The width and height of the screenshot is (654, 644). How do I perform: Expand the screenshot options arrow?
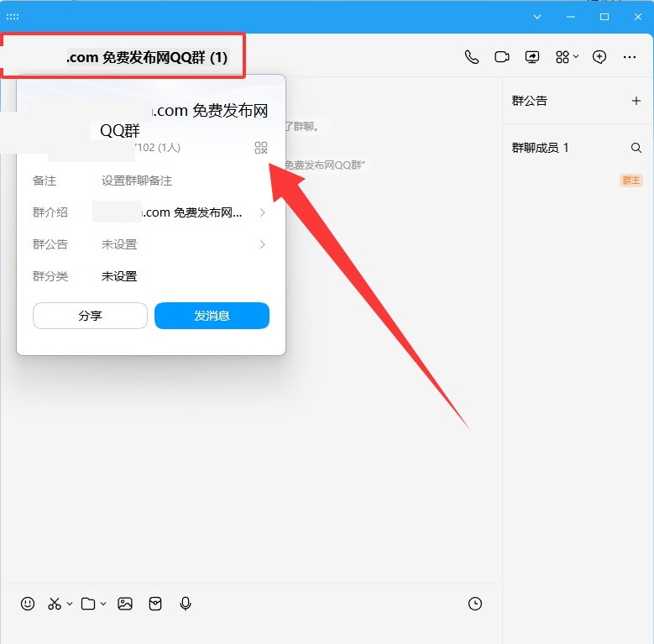click(70, 604)
